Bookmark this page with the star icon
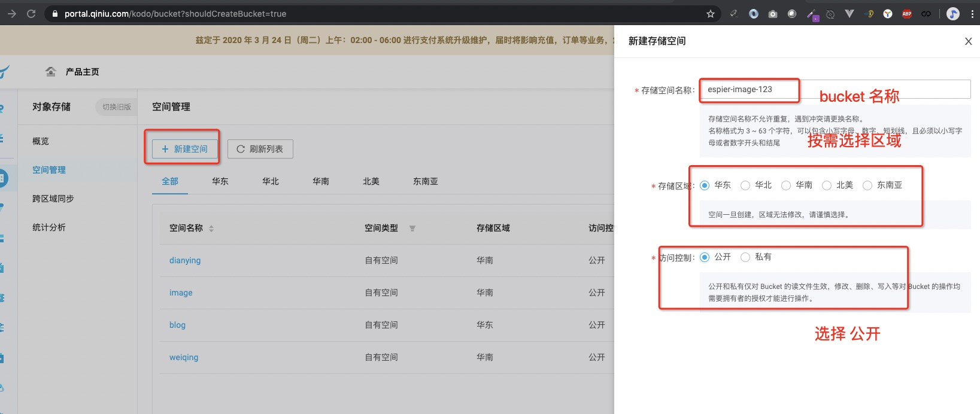The width and height of the screenshot is (980, 414). pyautogui.click(x=711, y=14)
